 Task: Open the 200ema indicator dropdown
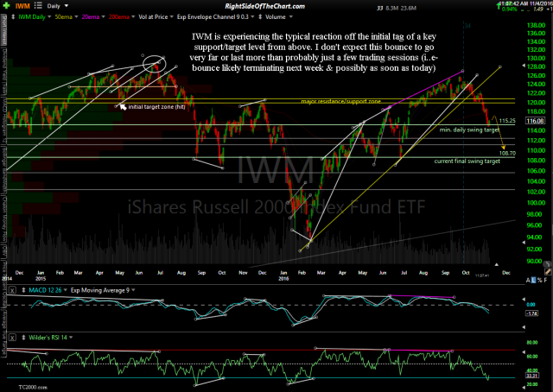[x=133, y=17]
